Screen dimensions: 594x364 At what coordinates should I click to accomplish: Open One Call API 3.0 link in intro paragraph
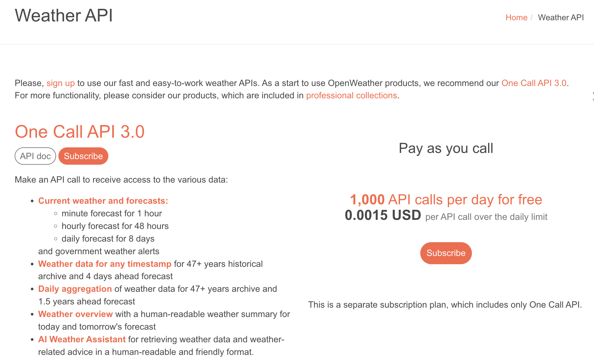click(534, 83)
